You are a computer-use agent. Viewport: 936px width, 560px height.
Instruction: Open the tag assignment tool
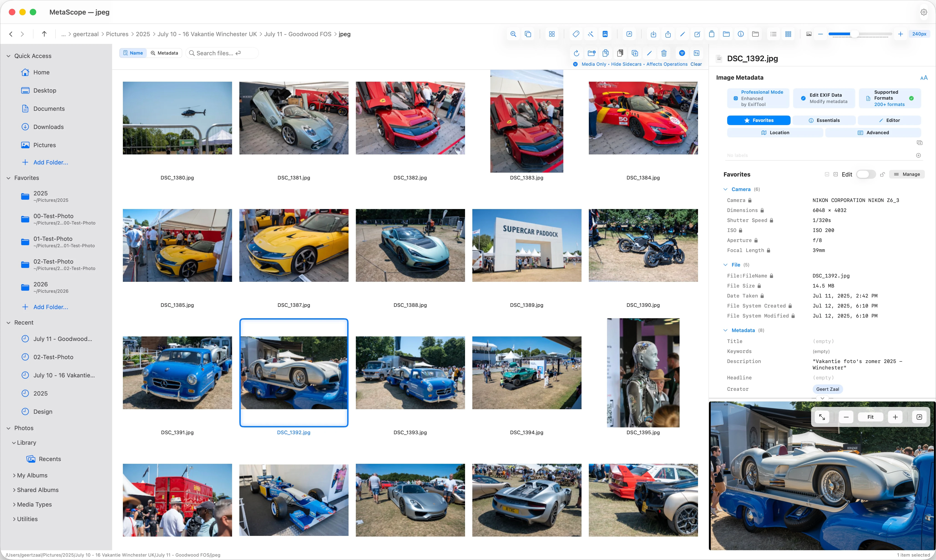point(576,34)
